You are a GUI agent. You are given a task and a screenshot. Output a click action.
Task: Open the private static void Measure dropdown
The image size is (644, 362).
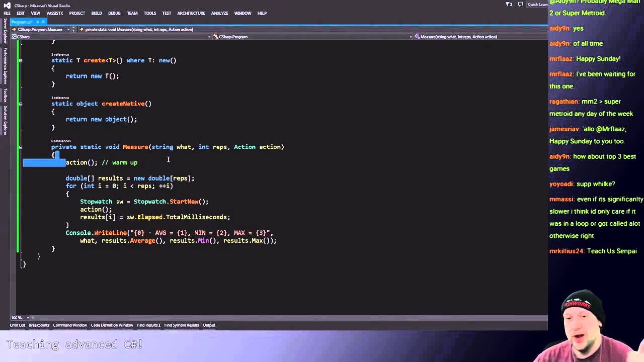pos(139,29)
